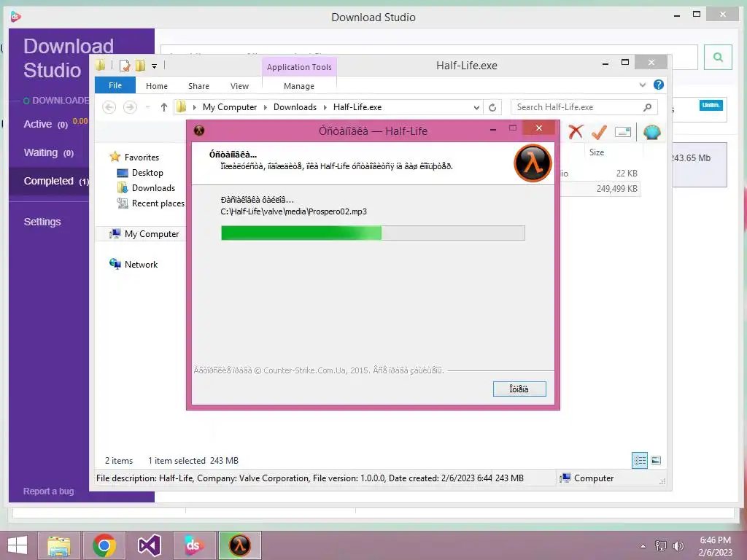Switch to the Share ribbon tab
747x560 pixels.
coord(198,86)
